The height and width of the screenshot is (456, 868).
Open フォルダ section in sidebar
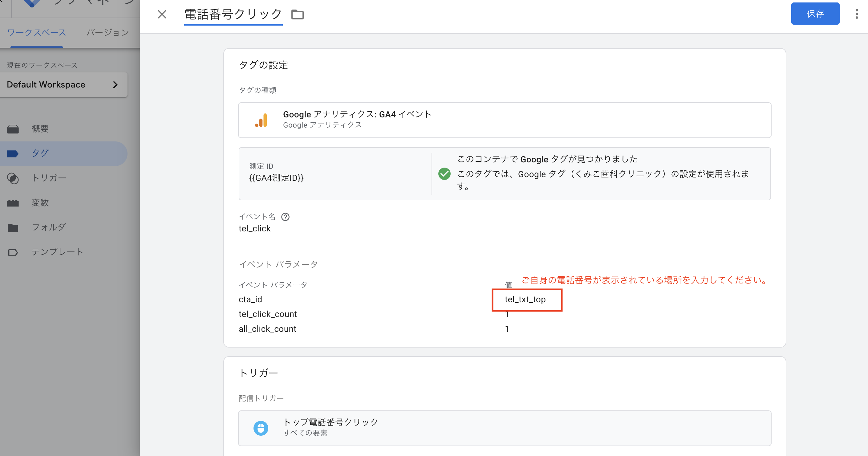coord(49,227)
